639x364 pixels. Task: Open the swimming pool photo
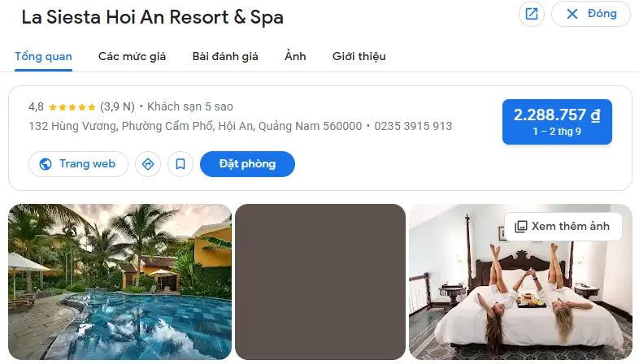[120, 282]
